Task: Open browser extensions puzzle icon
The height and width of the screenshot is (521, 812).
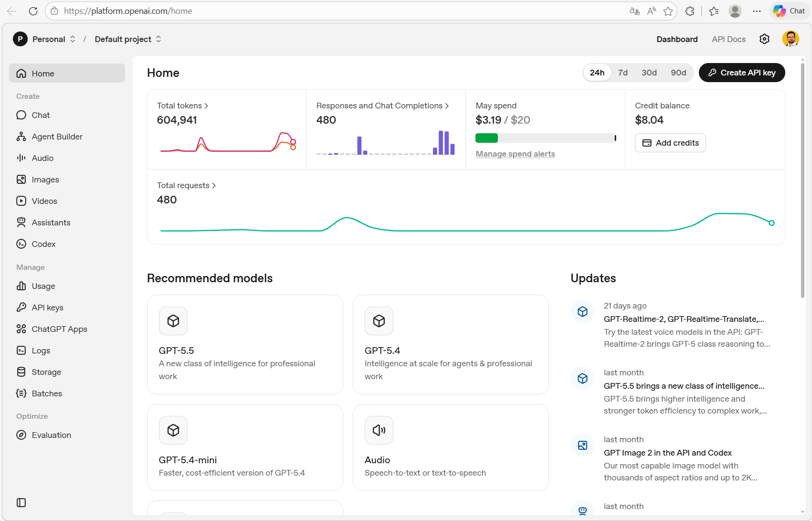Action: coord(690,11)
